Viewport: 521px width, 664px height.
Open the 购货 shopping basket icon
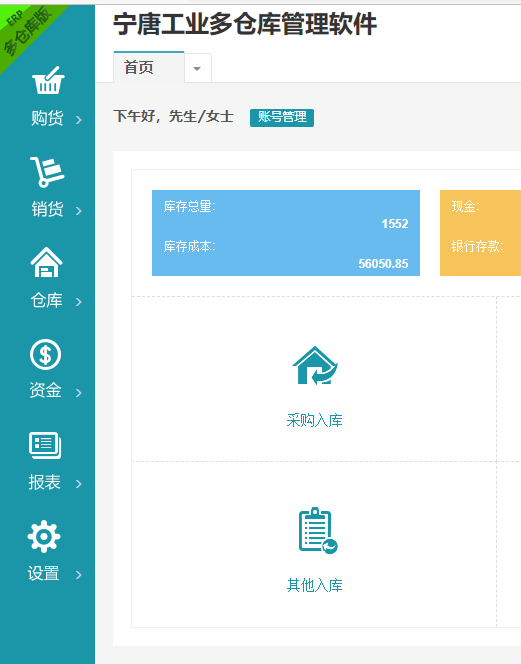(x=48, y=80)
